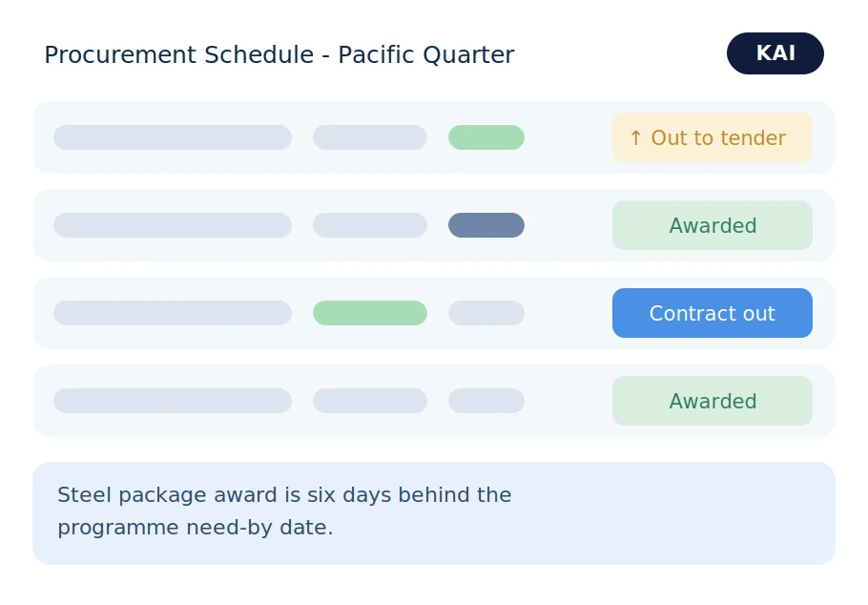Open the fourth schedule row's long placeholder
868x605 pixels.
pyautogui.click(x=173, y=401)
